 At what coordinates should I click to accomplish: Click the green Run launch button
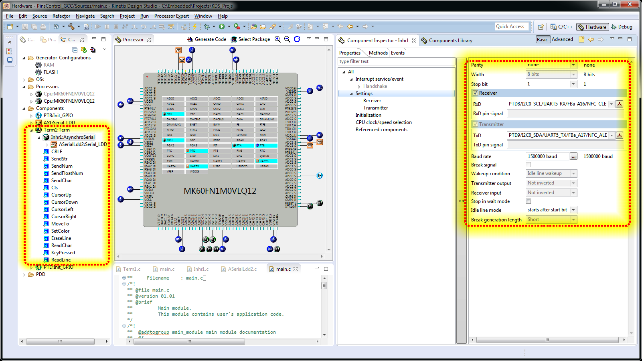222,26
